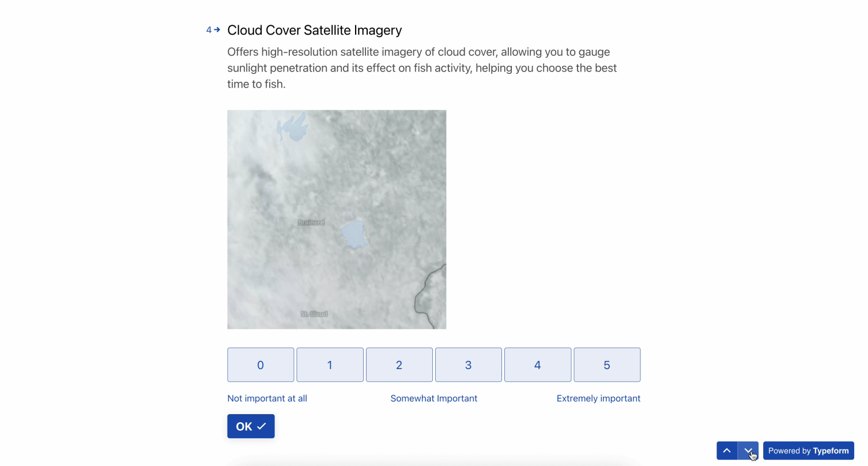Click the Brainerd label on the map
The width and height of the screenshot is (868, 466).
[311, 223]
